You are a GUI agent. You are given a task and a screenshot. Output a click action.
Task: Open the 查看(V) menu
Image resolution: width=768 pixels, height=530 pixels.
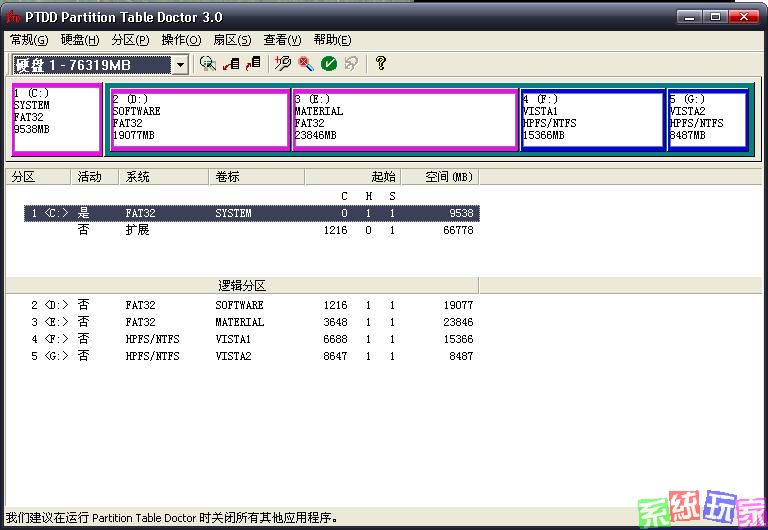coord(282,40)
